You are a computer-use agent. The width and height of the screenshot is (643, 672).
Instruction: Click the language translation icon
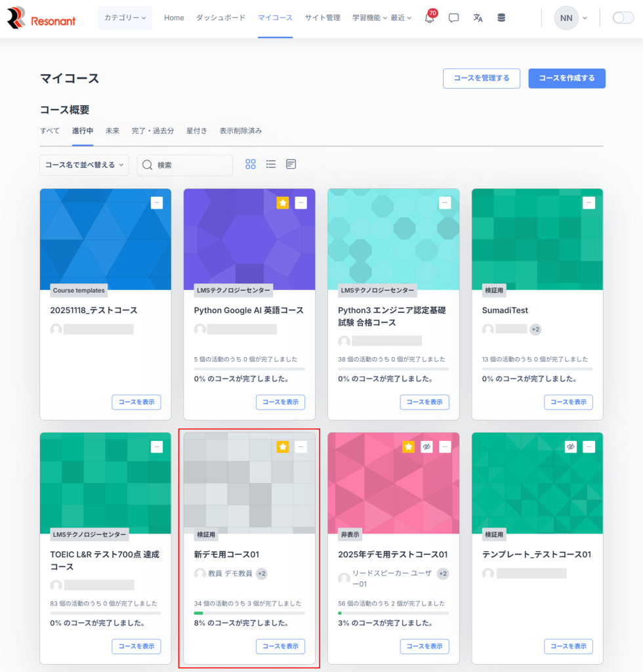(478, 18)
